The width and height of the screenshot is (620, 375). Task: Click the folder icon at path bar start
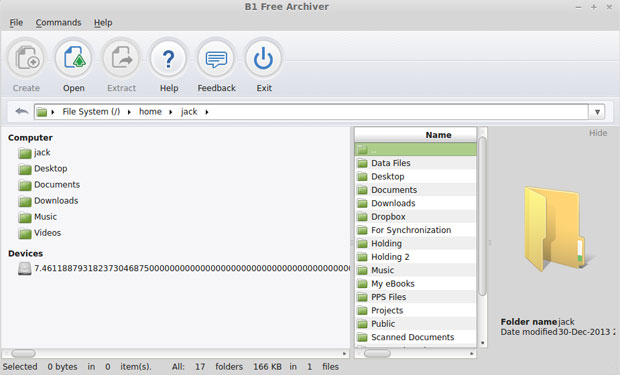point(42,112)
